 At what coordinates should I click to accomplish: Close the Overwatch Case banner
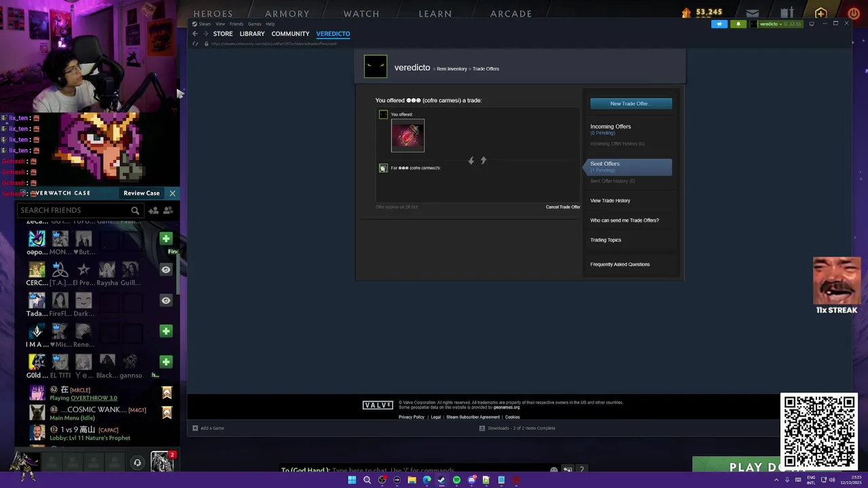pos(172,193)
